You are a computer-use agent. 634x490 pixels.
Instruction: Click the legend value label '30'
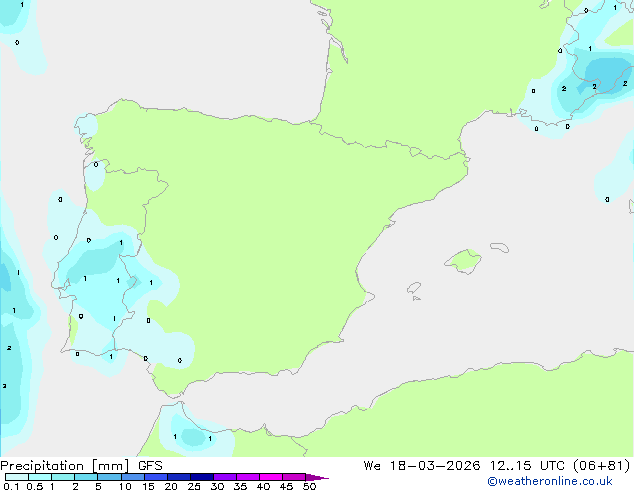click(x=218, y=486)
